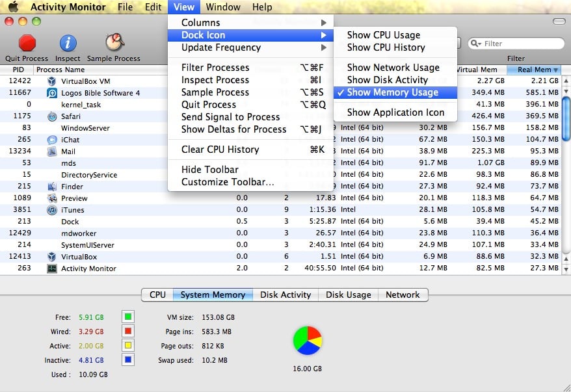Click the VirtualBox process icon in PID 12413 row
Screen dimensions: 571x392
52,257
